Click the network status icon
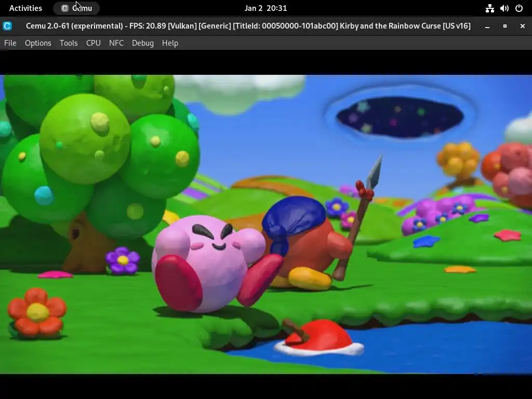This screenshot has width=532, height=399. point(489,8)
